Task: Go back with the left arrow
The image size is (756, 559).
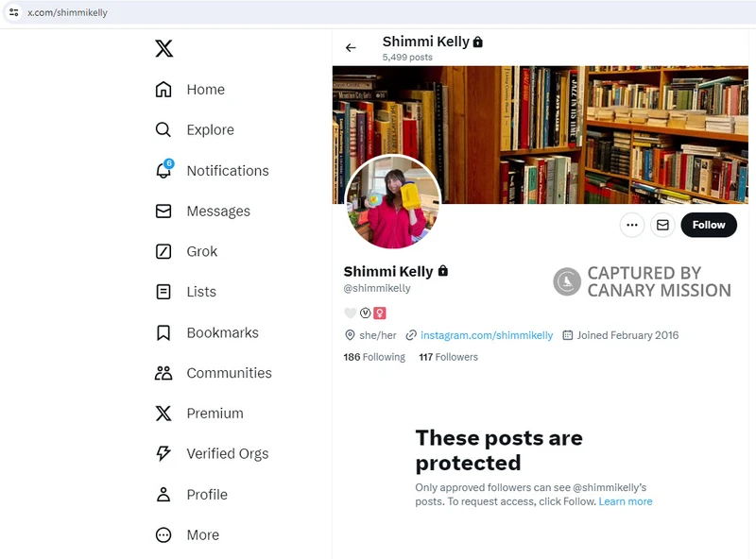Action: 351,48
